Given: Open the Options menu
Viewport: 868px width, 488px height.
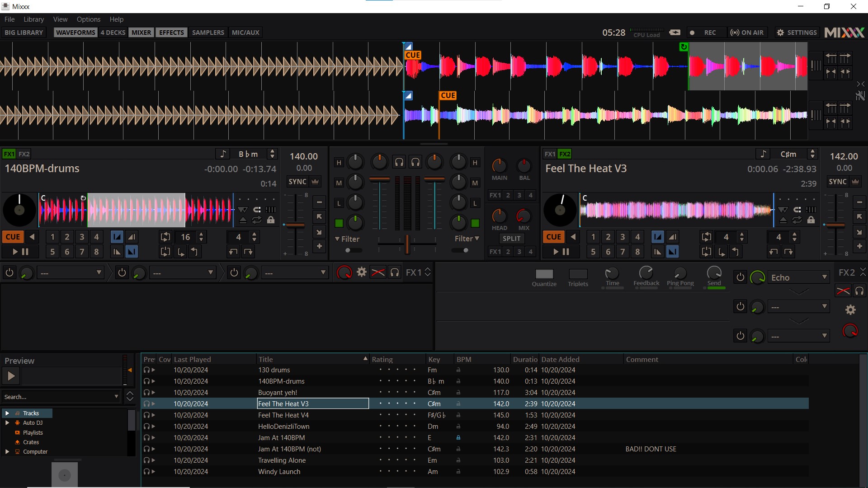Looking at the screenshot, I should tap(89, 19).
